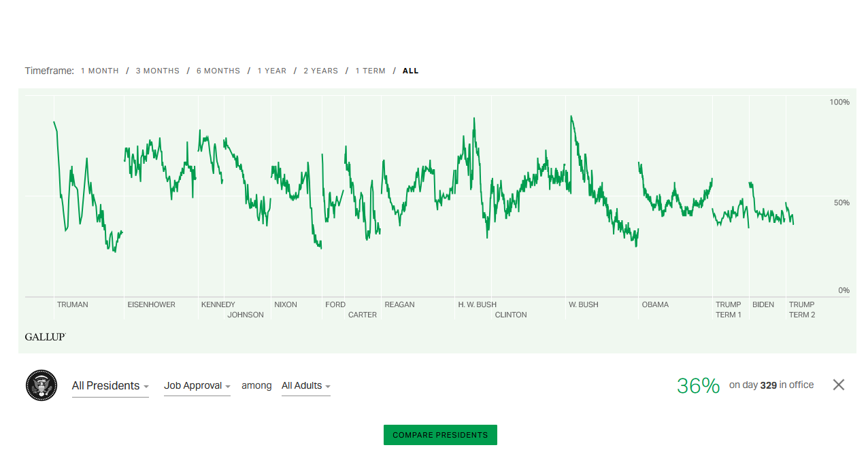868x456 pixels.
Task: Click the Reagan label below the chart
Action: (x=399, y=304)
